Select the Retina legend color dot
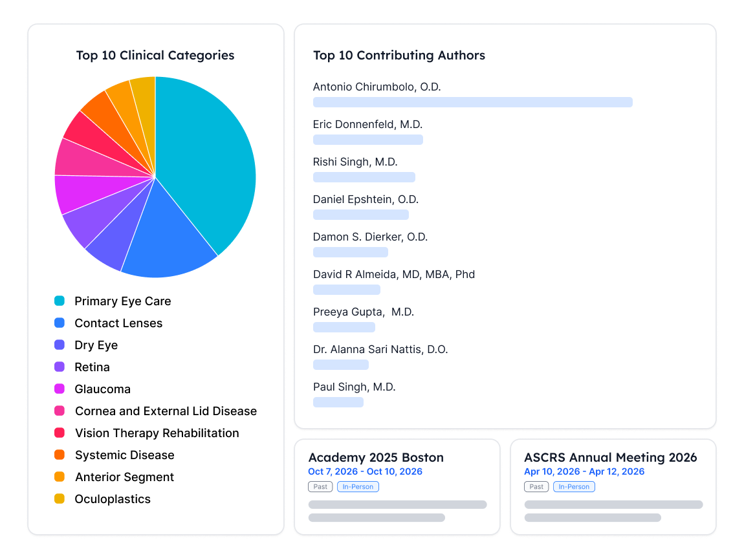The width and height of the screenshot is (744, 560). point(60,367)
